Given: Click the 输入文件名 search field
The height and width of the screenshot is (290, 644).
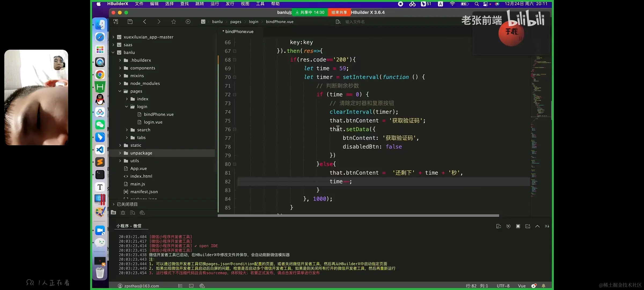Looking at the screenshot, I should tap(355, 22).
